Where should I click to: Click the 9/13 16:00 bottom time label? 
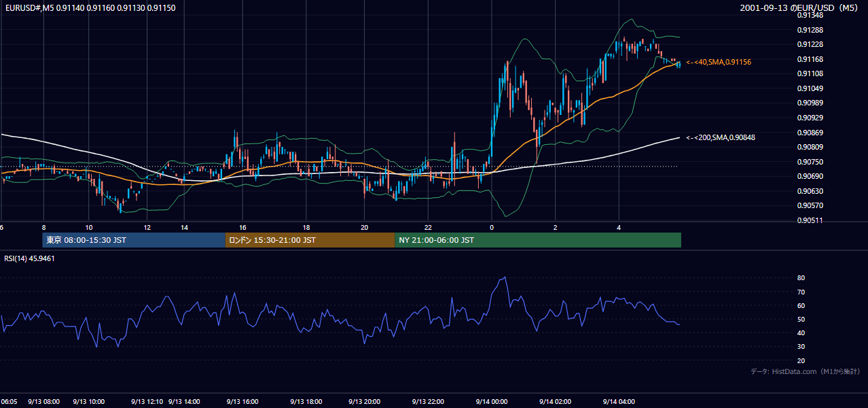pyautogui.click(x=242, y=402)
